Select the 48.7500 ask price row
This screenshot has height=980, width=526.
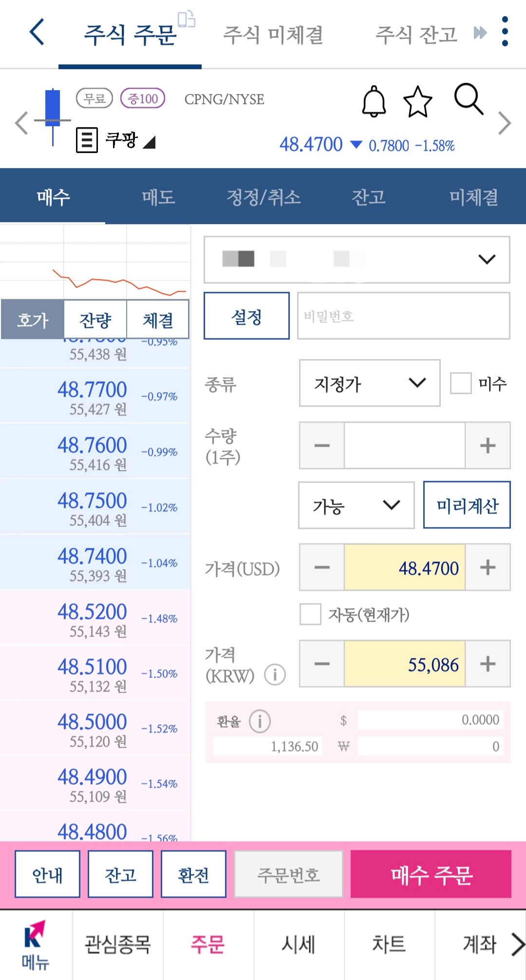[95, 507]
